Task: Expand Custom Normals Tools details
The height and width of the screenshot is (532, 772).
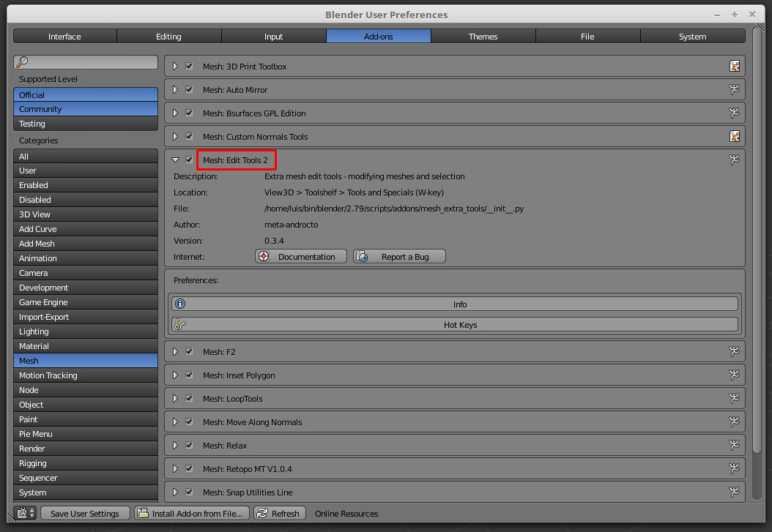Action: [x=175, y=136]
